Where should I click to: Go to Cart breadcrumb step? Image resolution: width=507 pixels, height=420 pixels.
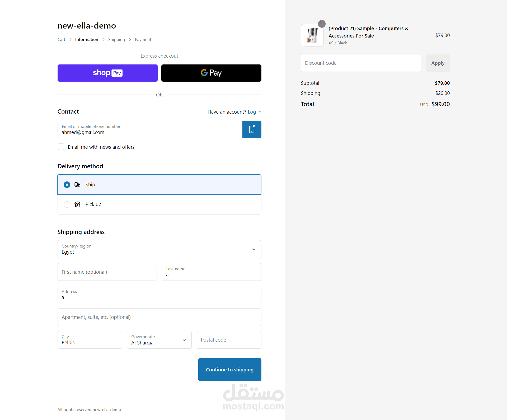click(61, 40)
